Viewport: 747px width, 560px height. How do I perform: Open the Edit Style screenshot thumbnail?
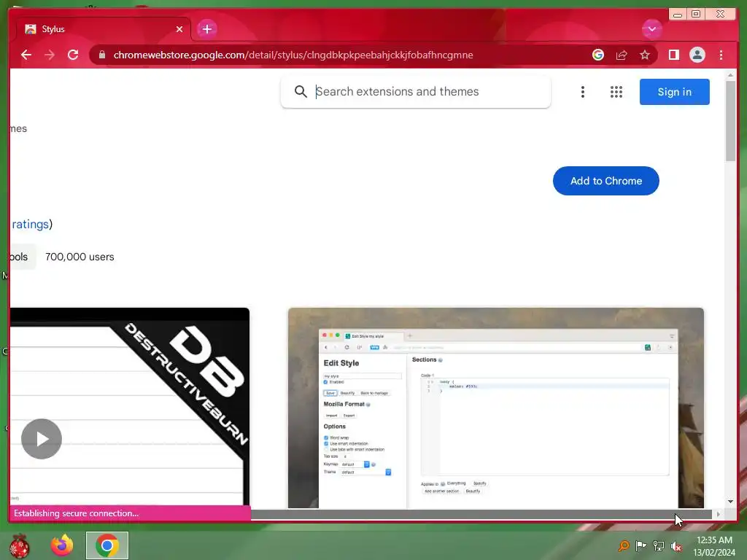[x=495, y=408]
